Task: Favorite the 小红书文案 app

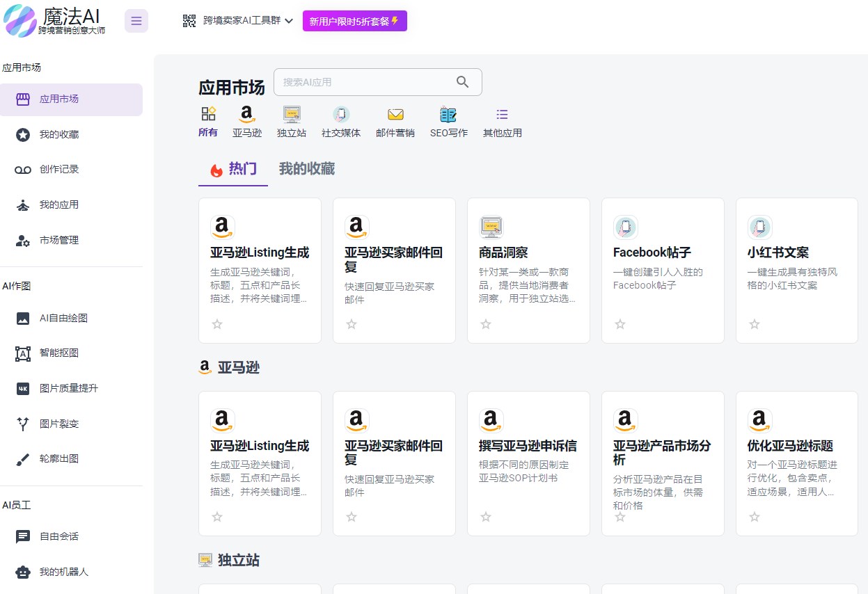Action: pos(754,324)
